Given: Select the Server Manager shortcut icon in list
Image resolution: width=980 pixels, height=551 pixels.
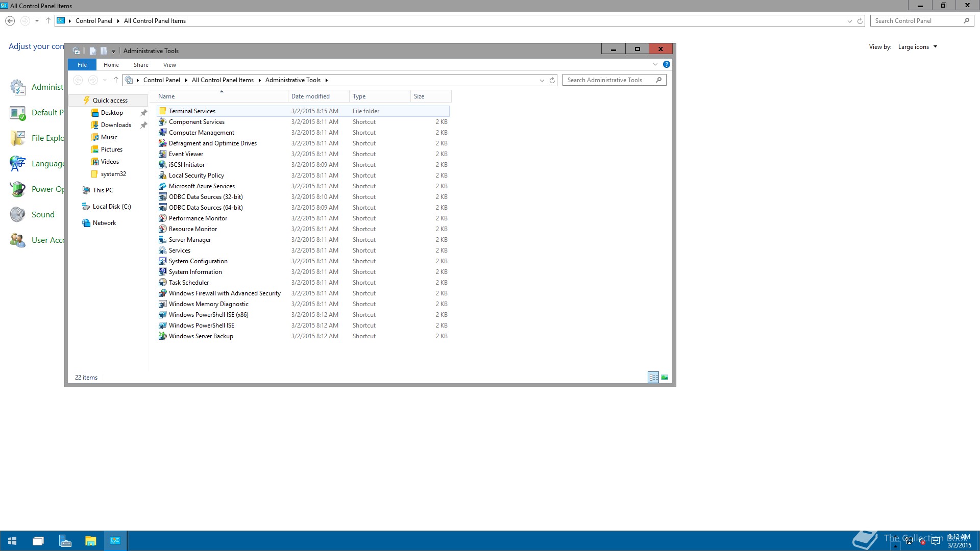Looking at the screenshot, I should tap(162, 240).
